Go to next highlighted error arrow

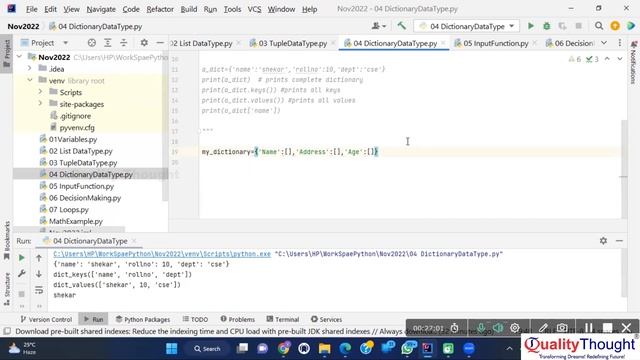point(620,59)
